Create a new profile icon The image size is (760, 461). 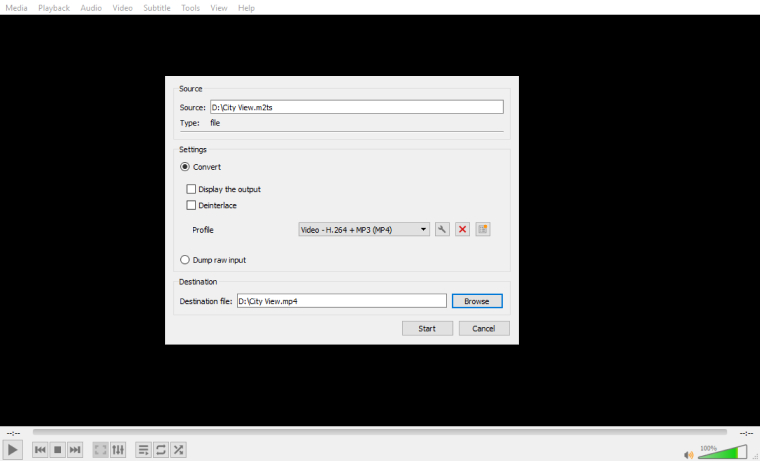[x=483, y=229]
